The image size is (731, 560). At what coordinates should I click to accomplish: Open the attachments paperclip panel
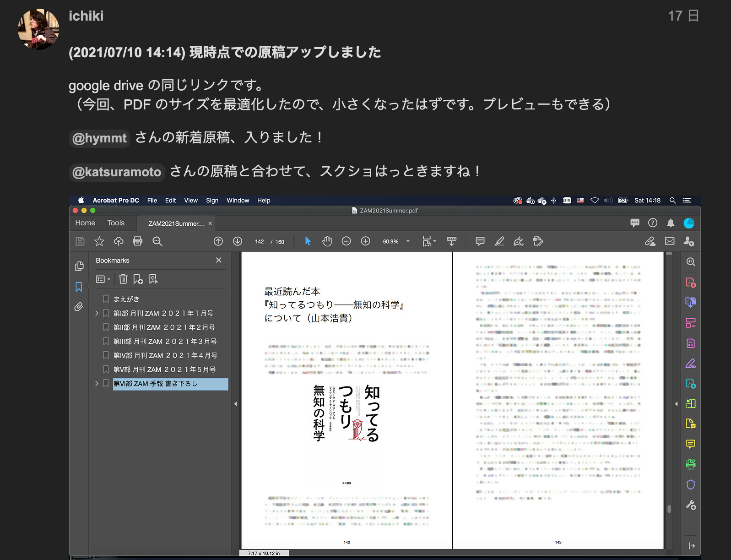coord(79,307)
